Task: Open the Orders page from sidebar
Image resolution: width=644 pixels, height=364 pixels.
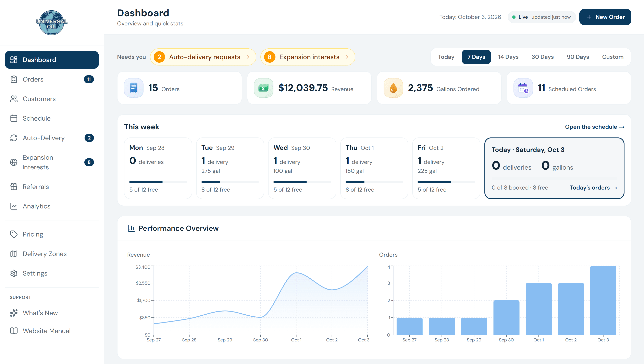Action: click(x=52, y=79)
